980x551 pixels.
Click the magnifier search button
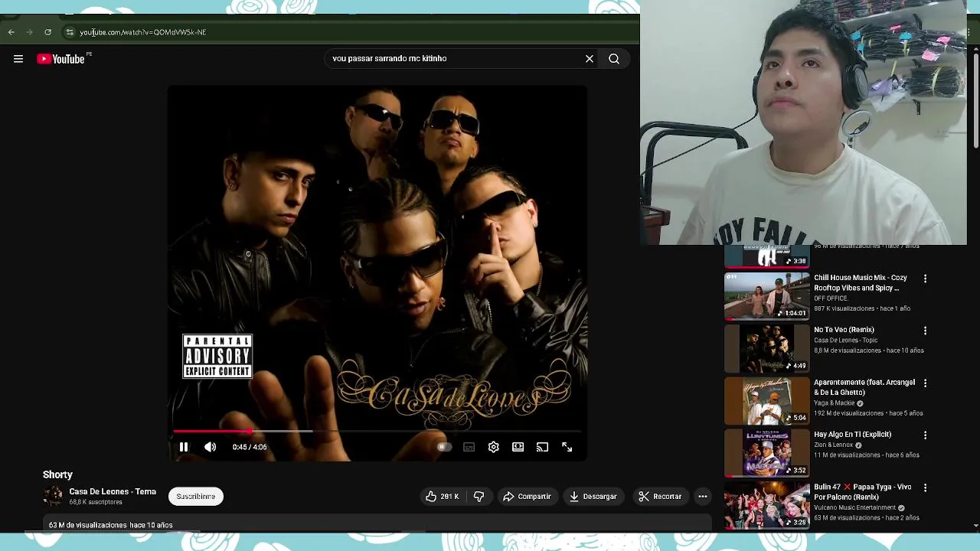[x=614, y=58]
